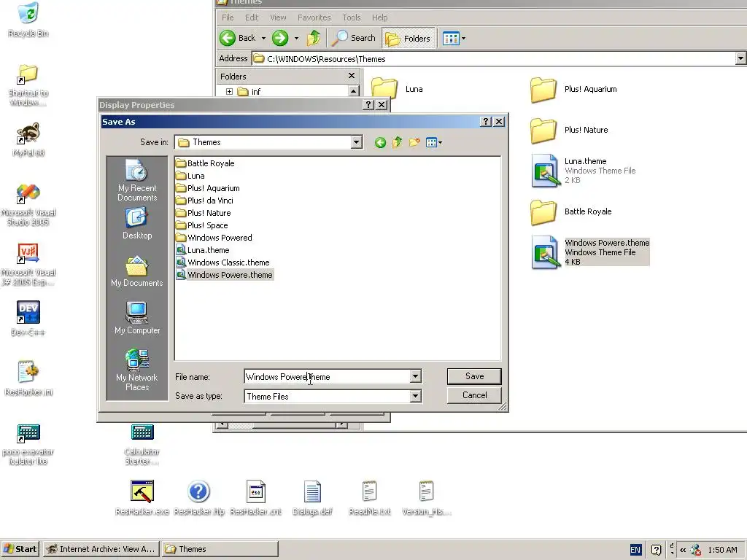Select the Dev-C++ desktop icon

point(28,318)
